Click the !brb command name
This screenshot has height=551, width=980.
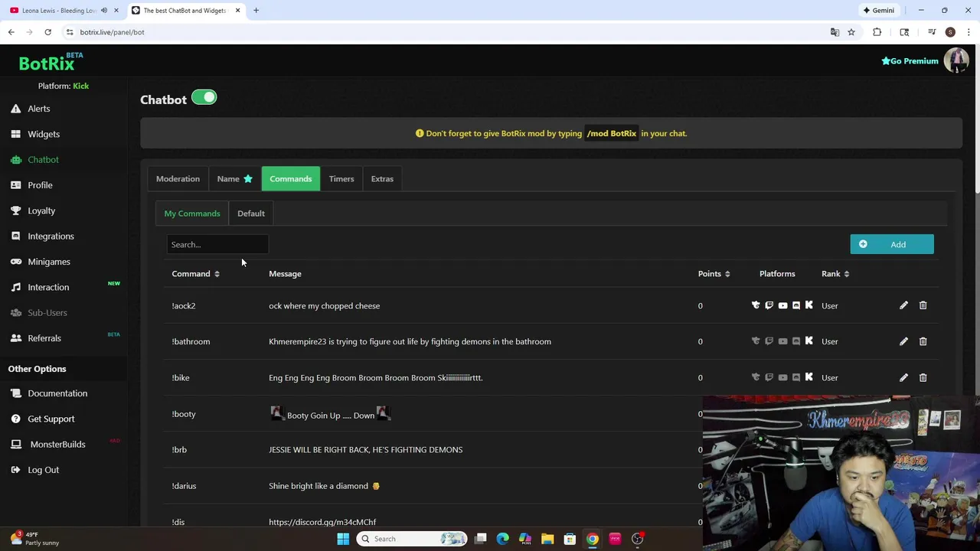coord(179,450)
